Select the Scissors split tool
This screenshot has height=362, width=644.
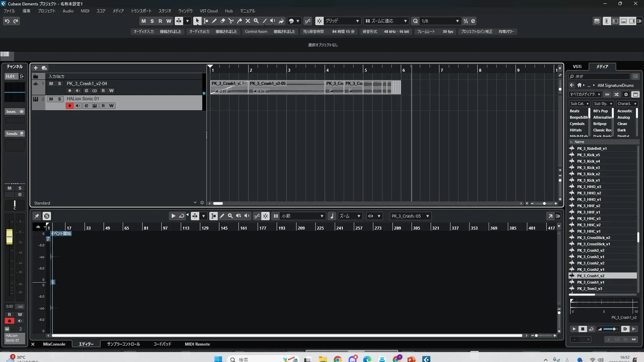click(231, 21)
